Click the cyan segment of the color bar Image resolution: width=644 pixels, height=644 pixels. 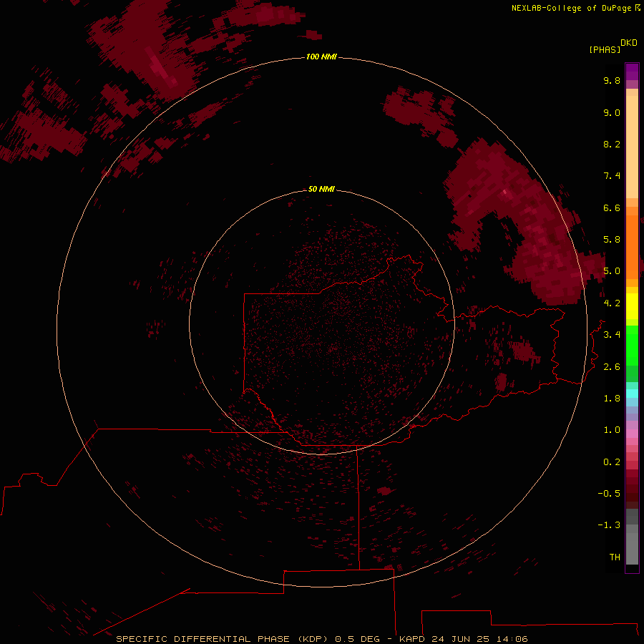(x=632, y=393)
